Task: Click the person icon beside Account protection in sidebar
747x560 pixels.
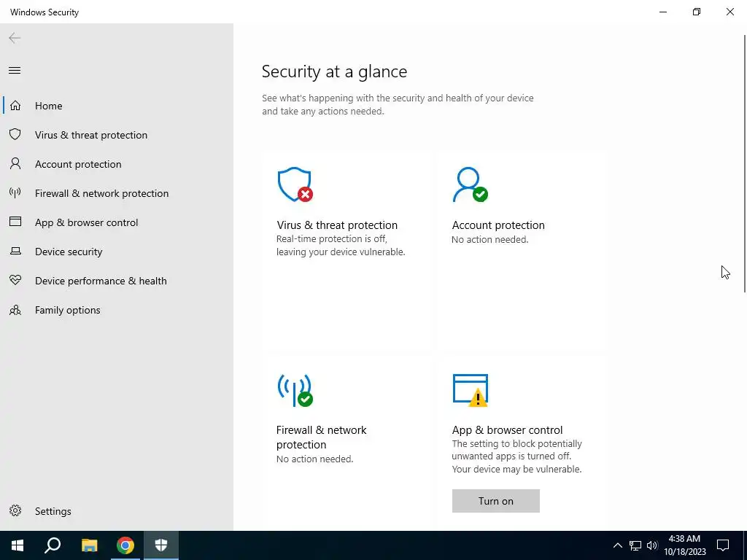Action: pyautogui.click(x=15, y=164)
